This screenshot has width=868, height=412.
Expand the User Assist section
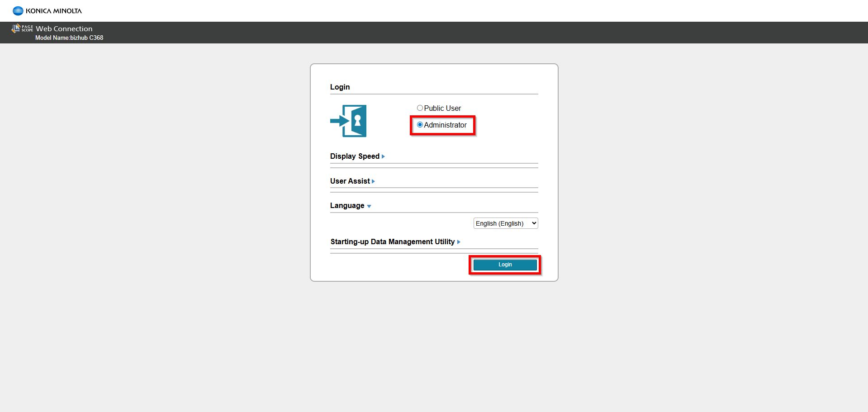point(350,181)
